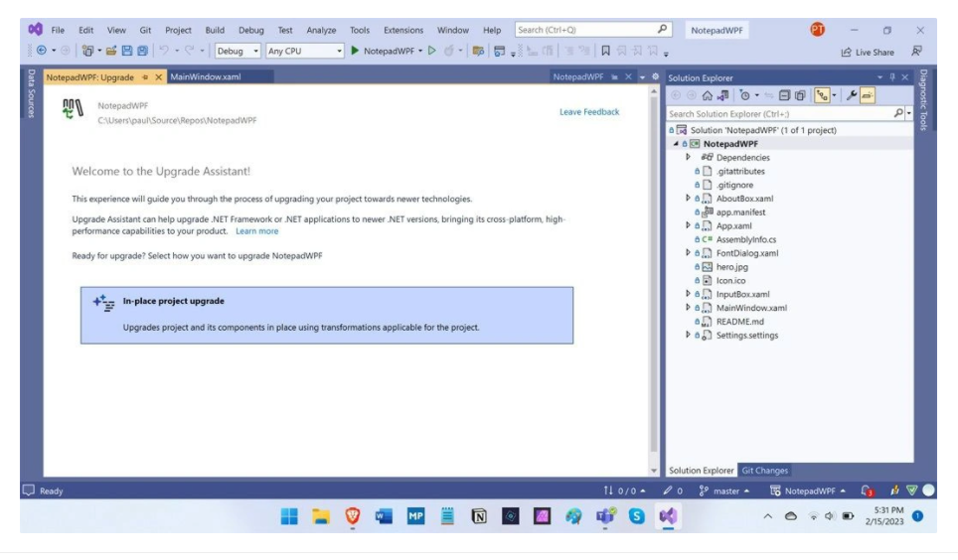Open the Git menu
The image size is (958, 560).
145,30
